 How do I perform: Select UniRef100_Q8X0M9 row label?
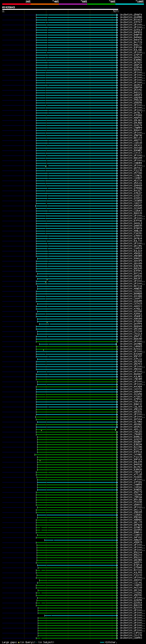click(131, 263)
